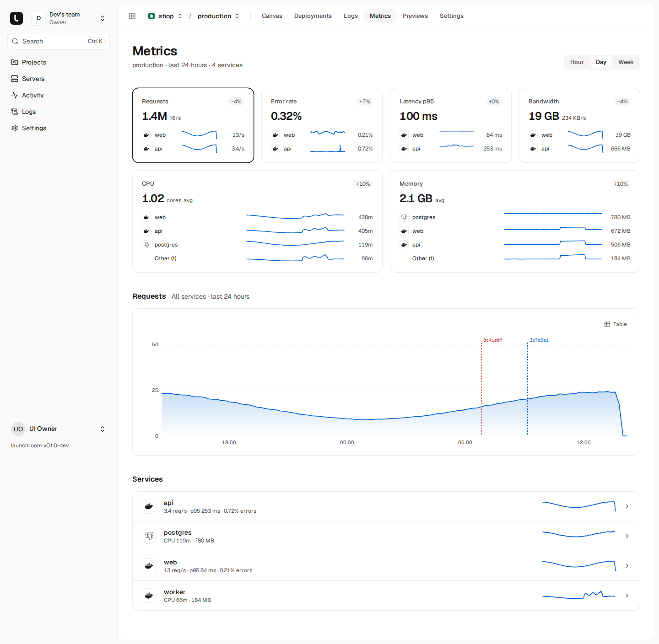Screen dimensions: 659x644
Task: Select the CPU metric card
Action: click(x=257, y=221)
